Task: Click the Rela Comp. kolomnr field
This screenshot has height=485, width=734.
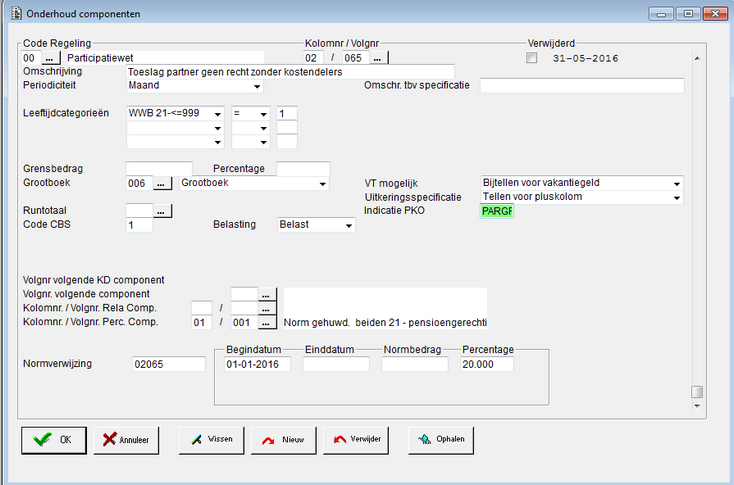Action: [202, 309]
